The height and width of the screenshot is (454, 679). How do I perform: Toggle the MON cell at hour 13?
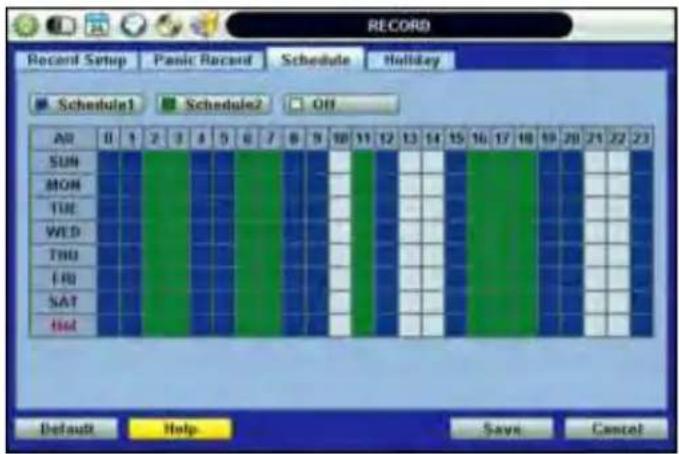point(409,185)
